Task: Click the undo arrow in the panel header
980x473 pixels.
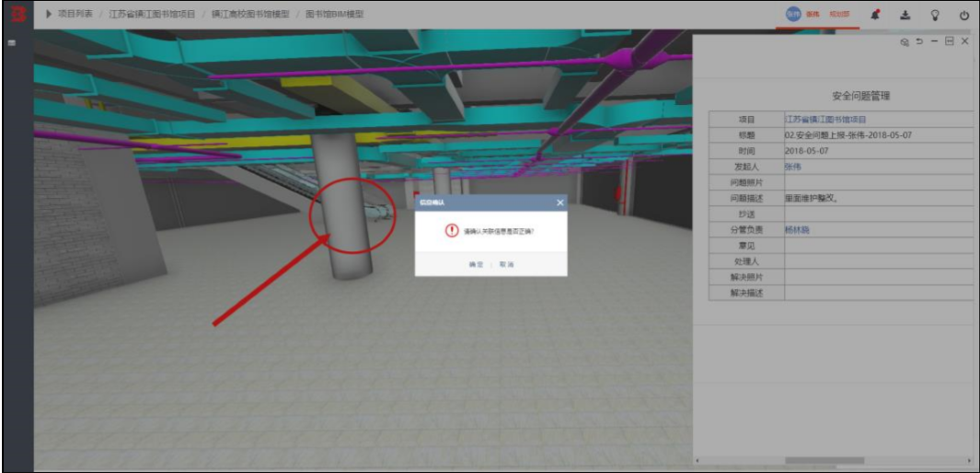Action: click(x=919, y=41)
